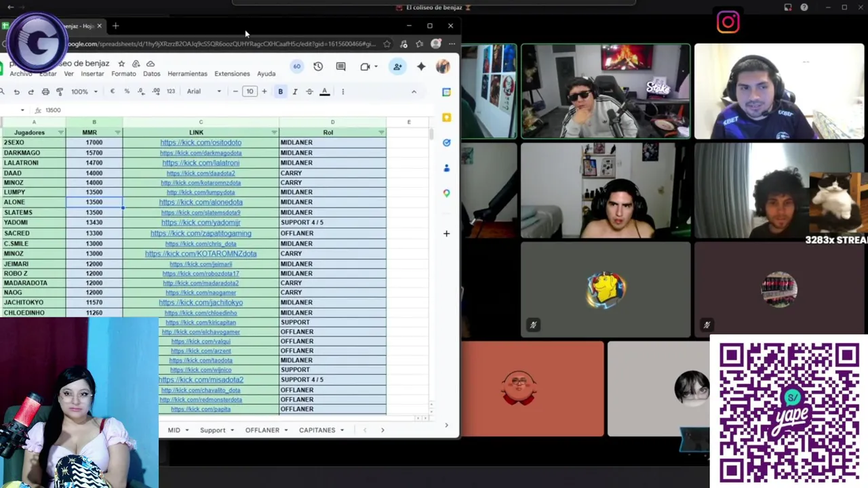Screen dimensions: 868x488
Task: Print the spreadsheet
Action: pyautogui.click(x=45, y=91)
